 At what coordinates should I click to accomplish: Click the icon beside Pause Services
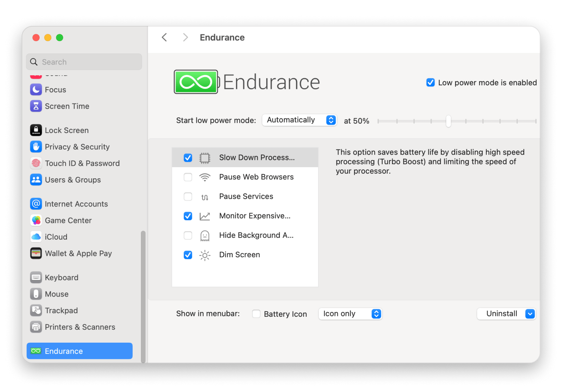click(205, 197)
